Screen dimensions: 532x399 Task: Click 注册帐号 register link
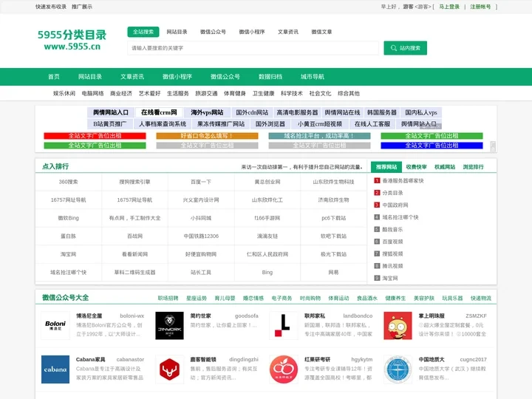coord(480,7)
